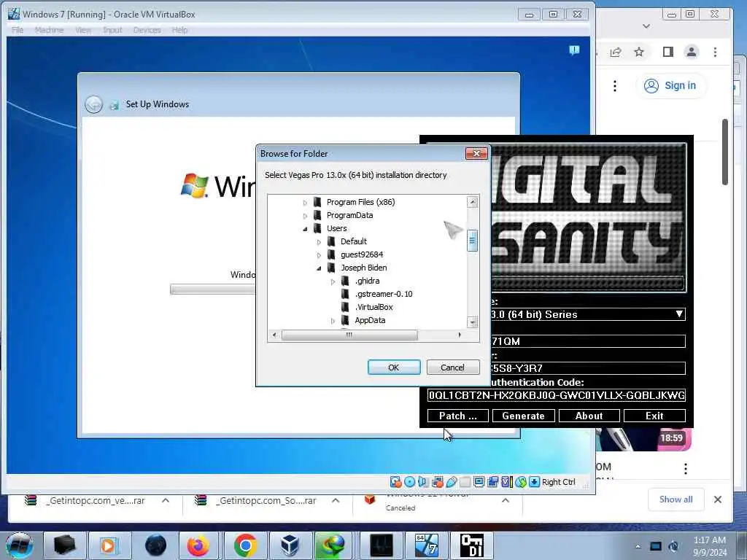This screenshot has height=560, width=747.
Task: Open options for _Getintopc.com_ve....rar download
Action: pos(166,500)
